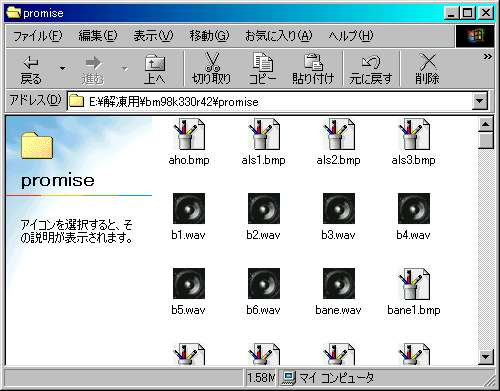Select the b2.wav speaker icon
The width and height of the screenshot is (500, 391).
pos(264,209)
